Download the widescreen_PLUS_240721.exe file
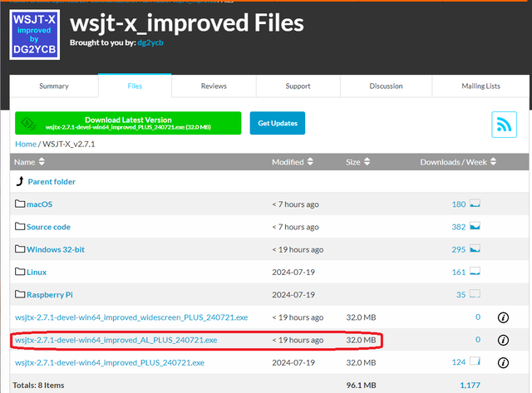The image size is (532, 393). click(131, 317)
